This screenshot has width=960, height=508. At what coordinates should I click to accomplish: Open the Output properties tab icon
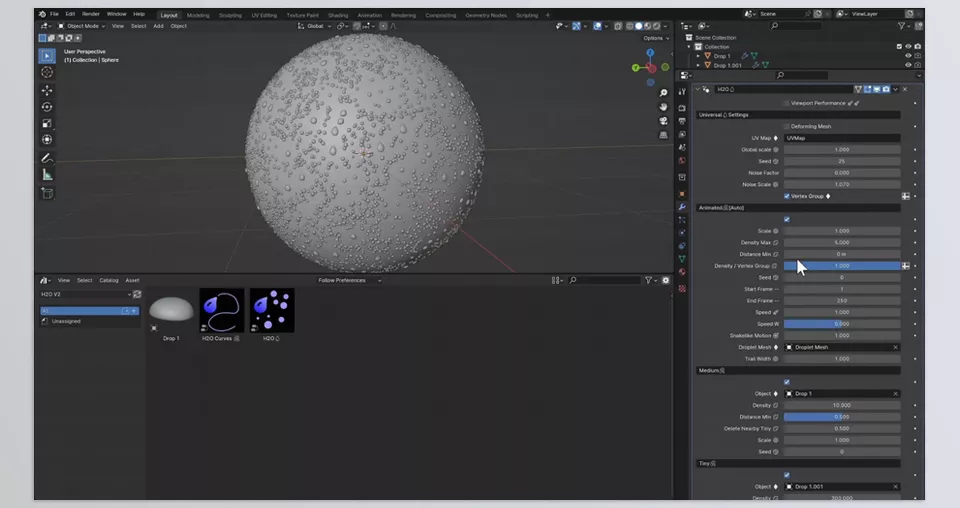click(x=682, y=121)
